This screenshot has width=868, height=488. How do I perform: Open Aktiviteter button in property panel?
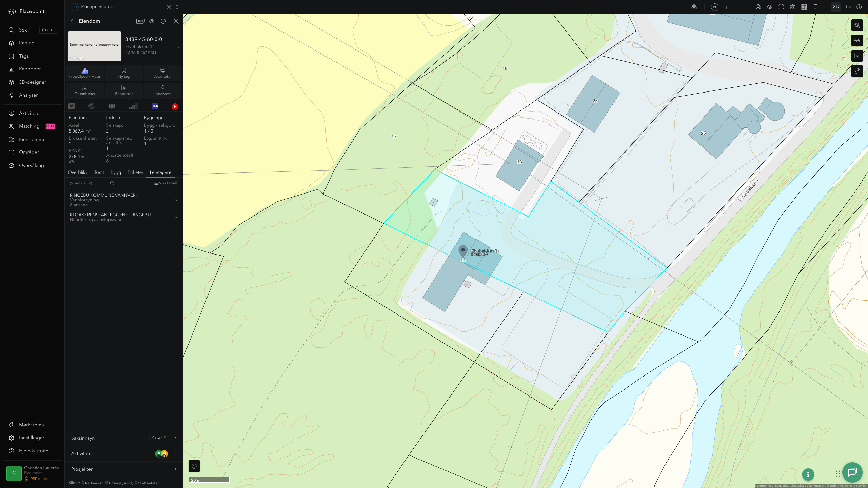[163, 73]
